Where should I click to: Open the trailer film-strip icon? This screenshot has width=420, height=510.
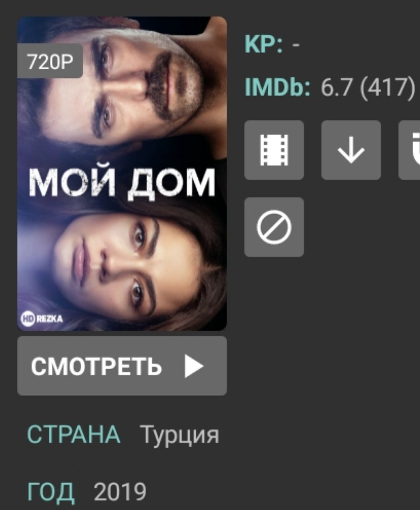click(274, 150)
